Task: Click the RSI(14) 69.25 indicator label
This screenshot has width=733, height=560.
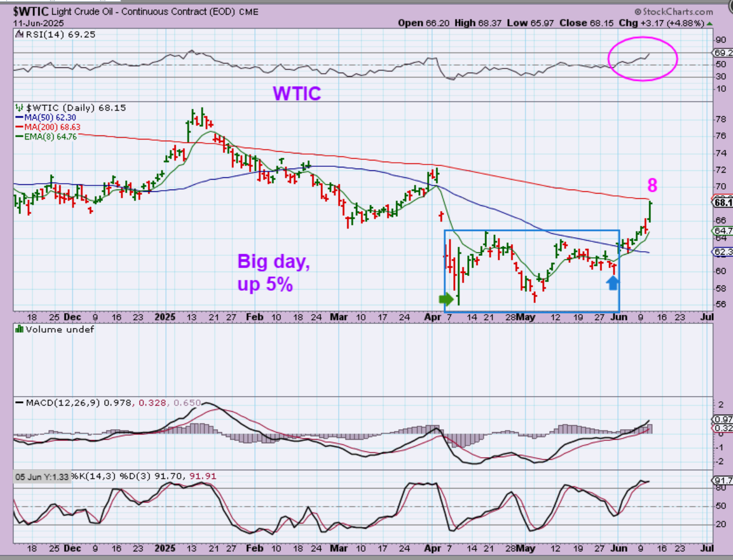Action: pyautogui.click(x=61, y=34)
